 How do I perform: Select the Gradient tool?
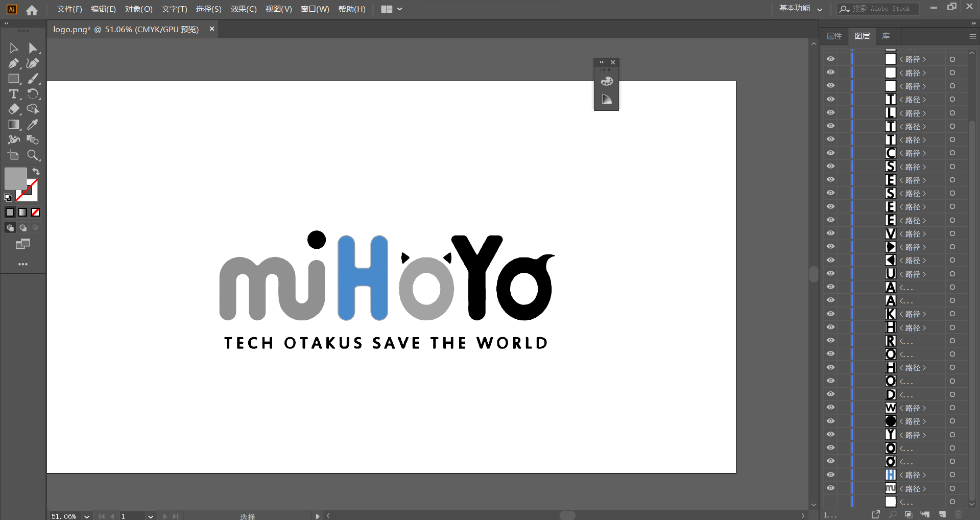14,125
